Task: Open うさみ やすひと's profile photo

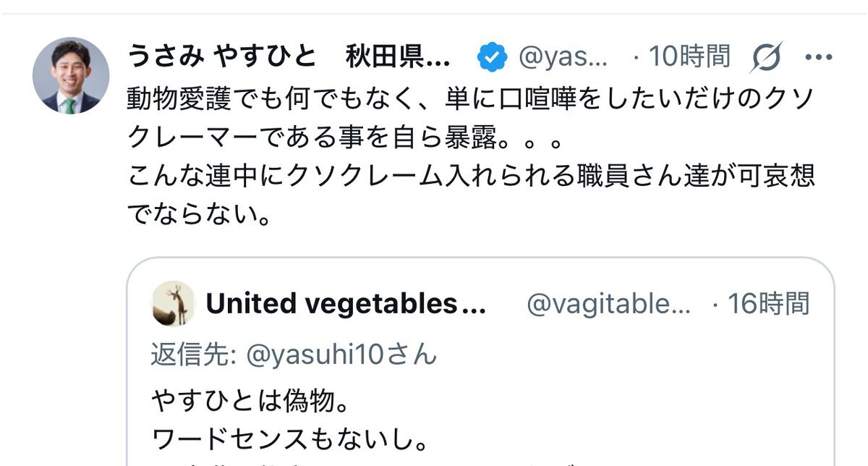Action: 71,75
